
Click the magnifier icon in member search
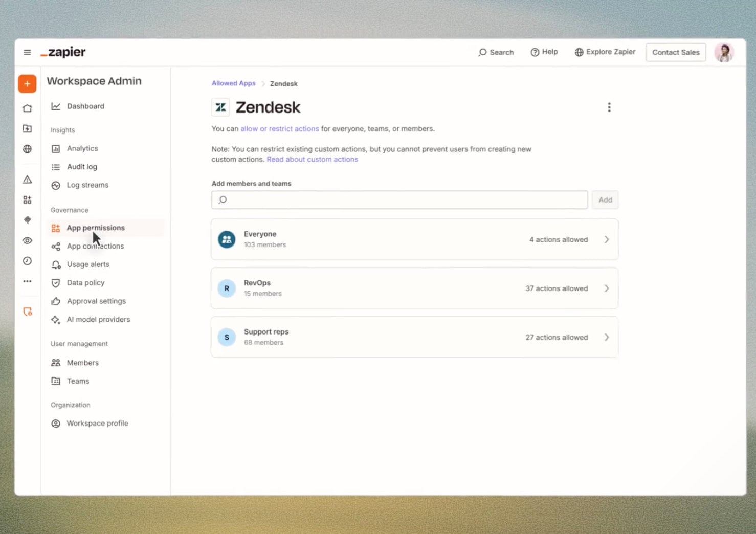(x=223, y=199)
